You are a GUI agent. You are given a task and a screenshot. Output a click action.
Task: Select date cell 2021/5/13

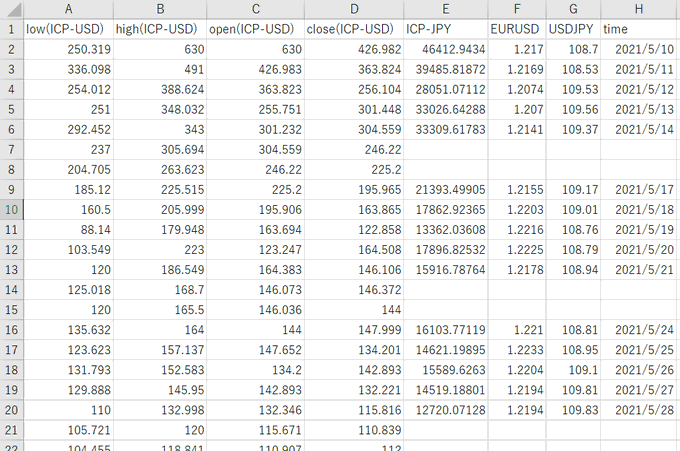tap(640, 109)
